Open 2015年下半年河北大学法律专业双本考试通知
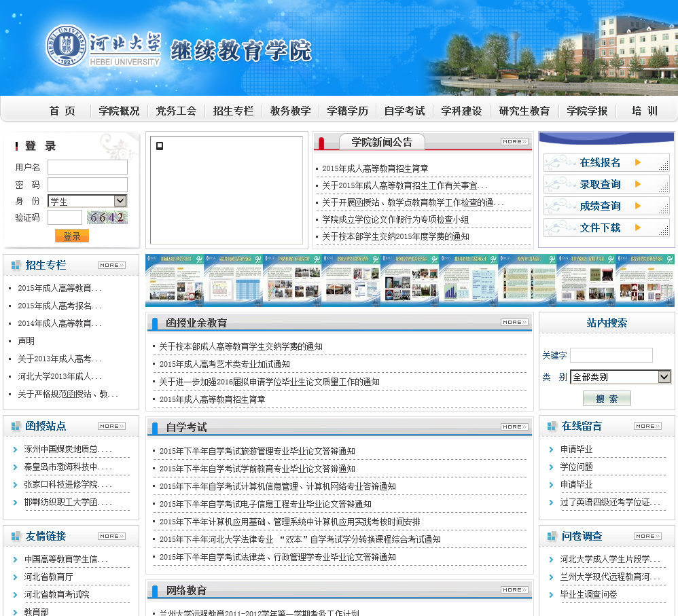This screenshot has height=616, width=678. click(x=300, y=540)
